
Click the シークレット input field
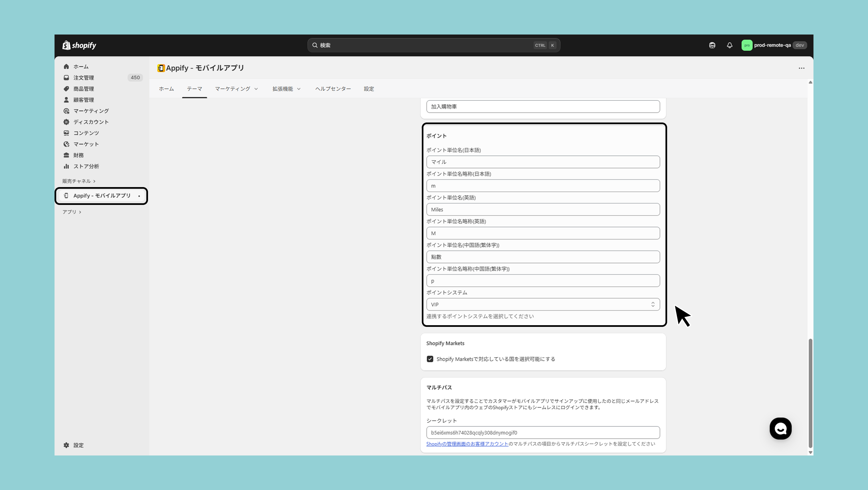pyautogui.click(x=543, y=433)
